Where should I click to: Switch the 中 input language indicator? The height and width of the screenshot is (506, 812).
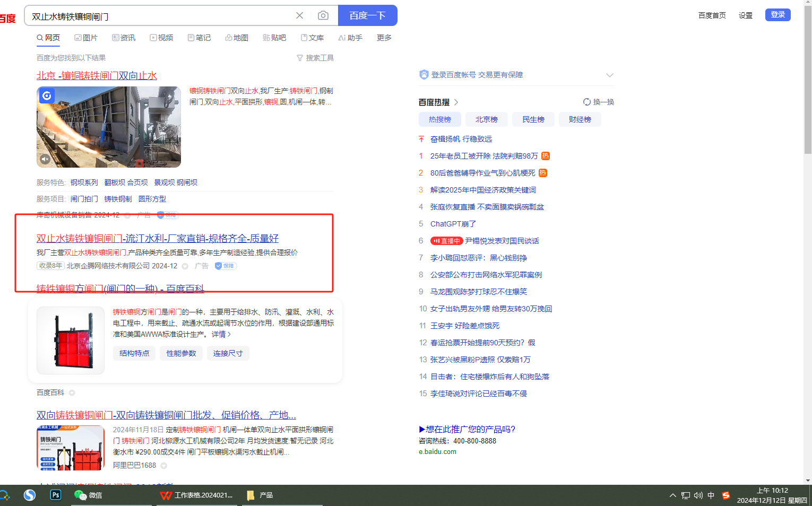711,495
